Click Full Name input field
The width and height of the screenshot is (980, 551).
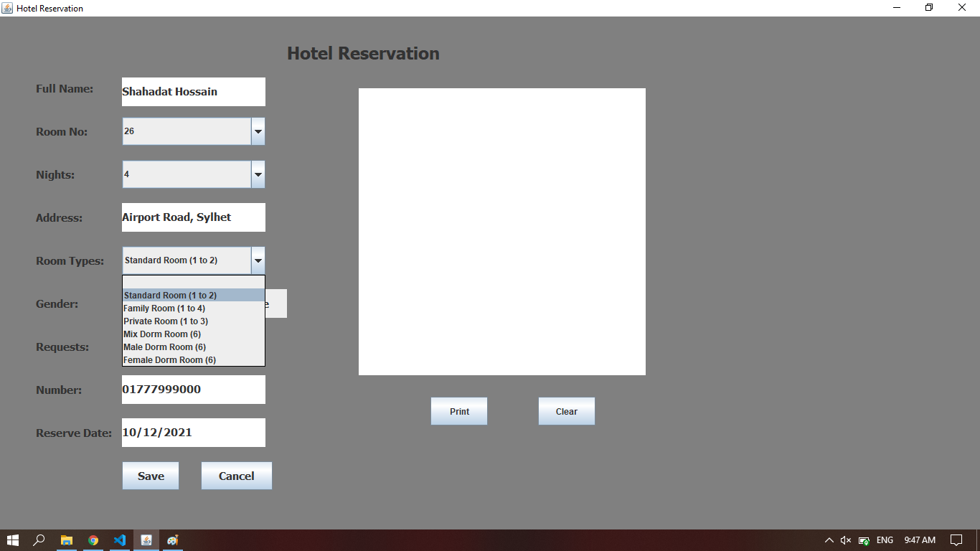[x=194, y=92]
